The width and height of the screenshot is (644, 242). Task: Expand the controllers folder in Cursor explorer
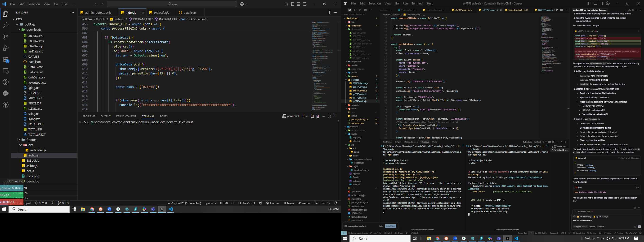click(346, 26)
